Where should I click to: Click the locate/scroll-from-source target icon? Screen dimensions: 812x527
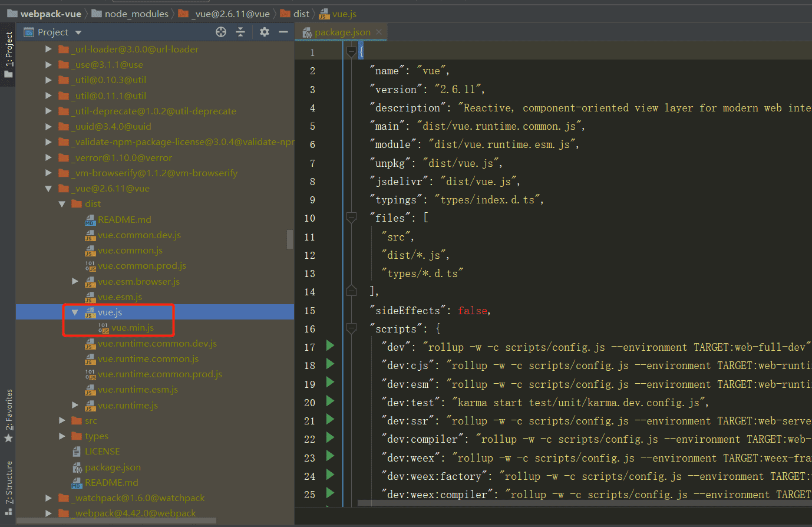pos(221,32)
